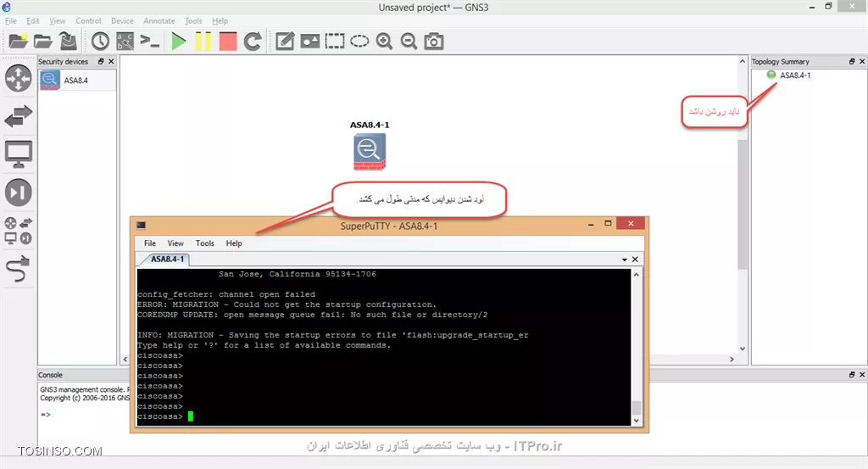Viewport: 868px width, 469px height.
Task: Open SuperPuTTY File menu
Action: 149,243
